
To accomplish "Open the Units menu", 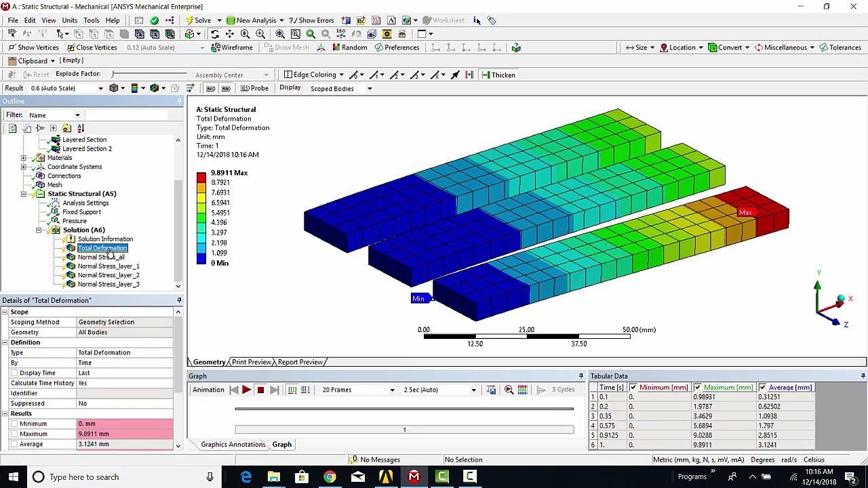I will point(69,20).
